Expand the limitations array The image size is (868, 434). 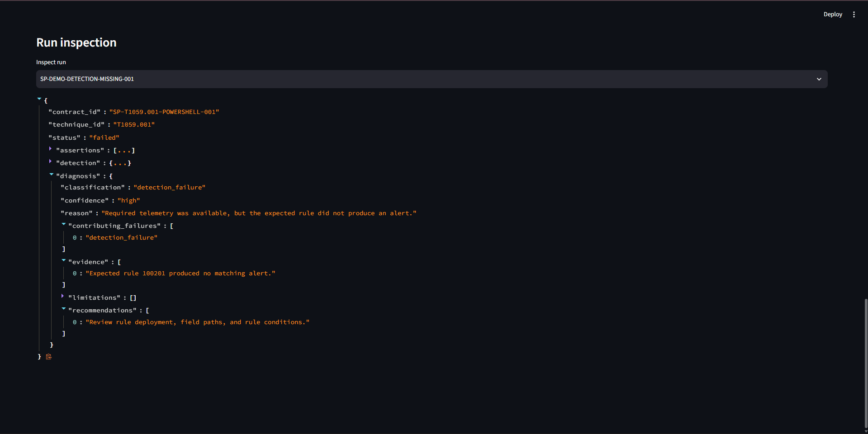click(x=63, y=296)
